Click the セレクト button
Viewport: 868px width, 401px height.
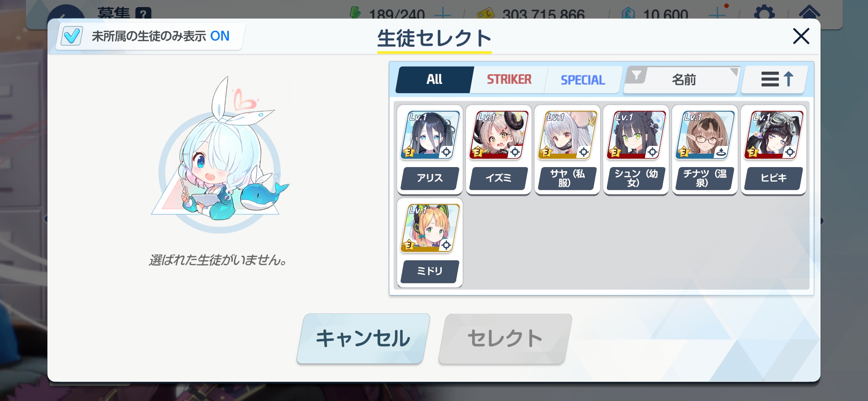tap(505, 339)
